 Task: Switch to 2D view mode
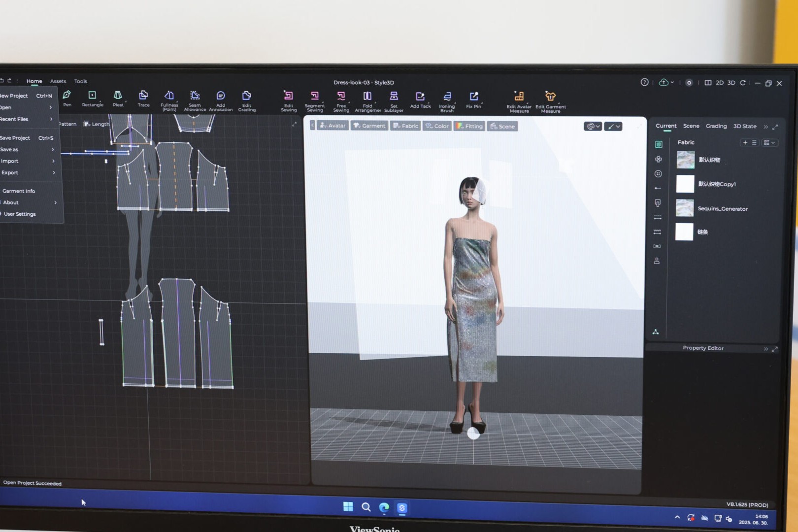tap(720, 83)
